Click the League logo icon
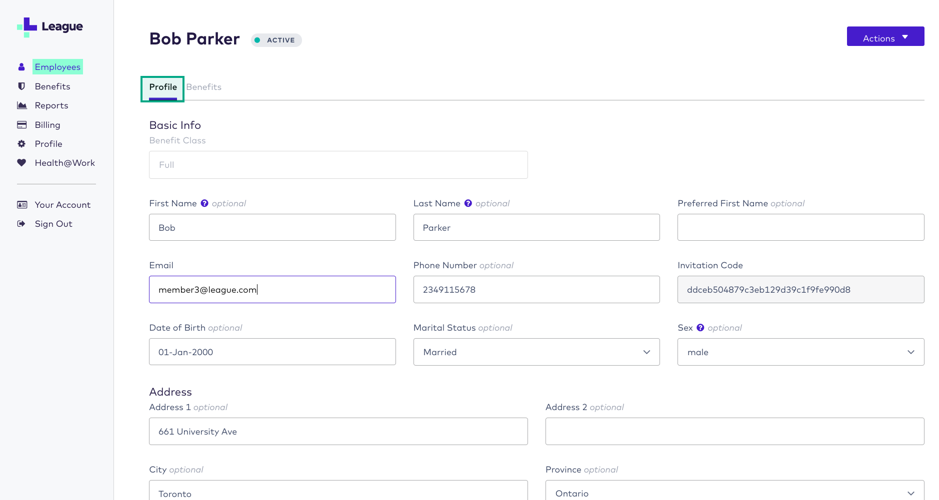This screenshot has width=939, height=500. point(27,27)
